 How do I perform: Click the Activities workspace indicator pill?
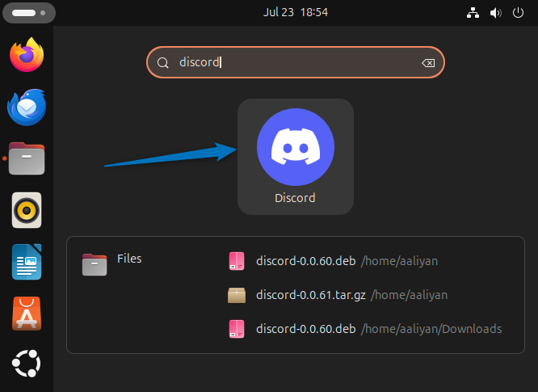tap(29, 13)
